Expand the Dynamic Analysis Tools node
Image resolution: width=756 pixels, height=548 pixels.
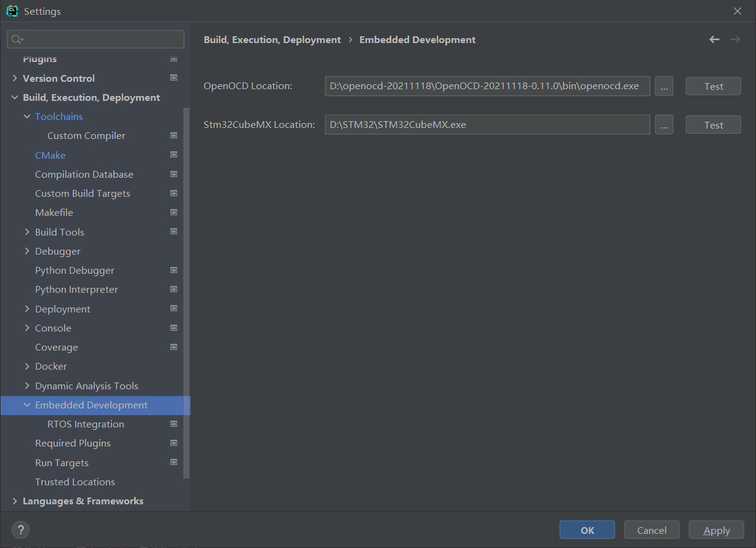pos(27,386)
